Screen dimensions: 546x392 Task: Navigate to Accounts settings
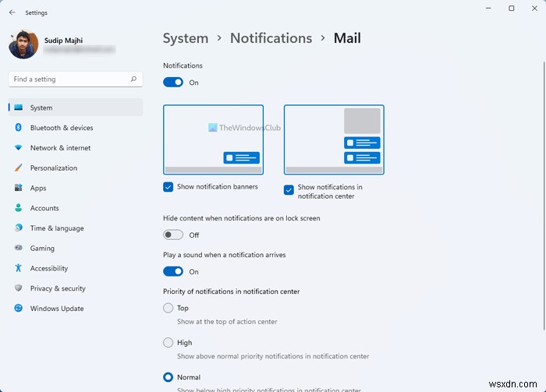tap(76, 208)
